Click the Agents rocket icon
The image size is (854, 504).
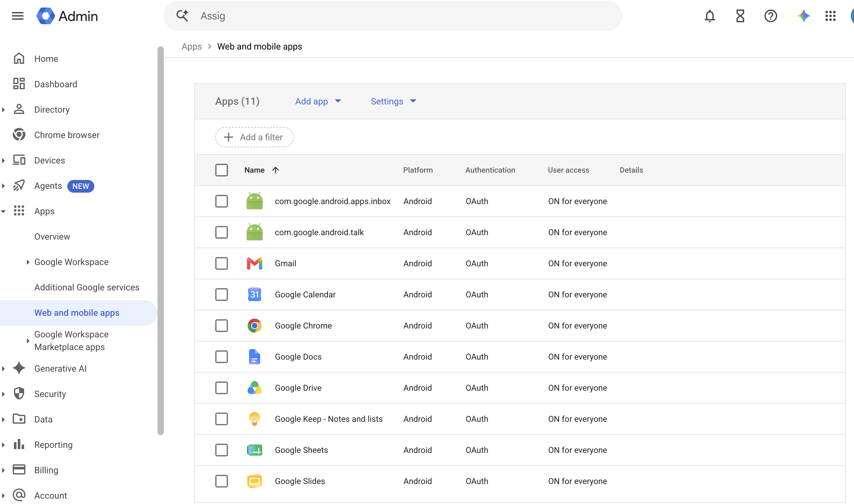(x=19, y=185)
